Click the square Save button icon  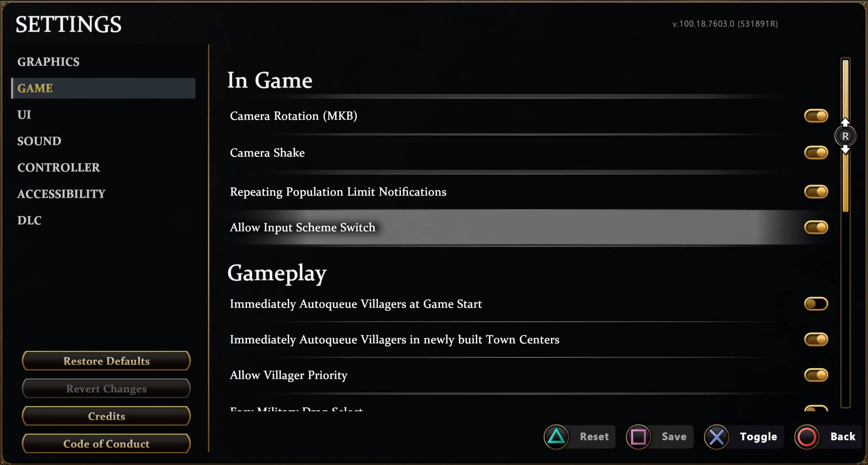click(638, 437)
